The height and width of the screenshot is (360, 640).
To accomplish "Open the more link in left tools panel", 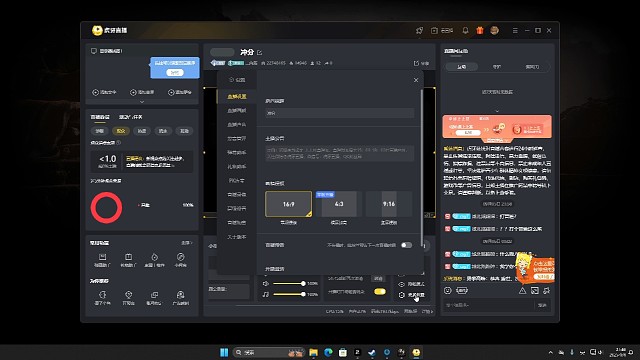I will coord(187,243).
